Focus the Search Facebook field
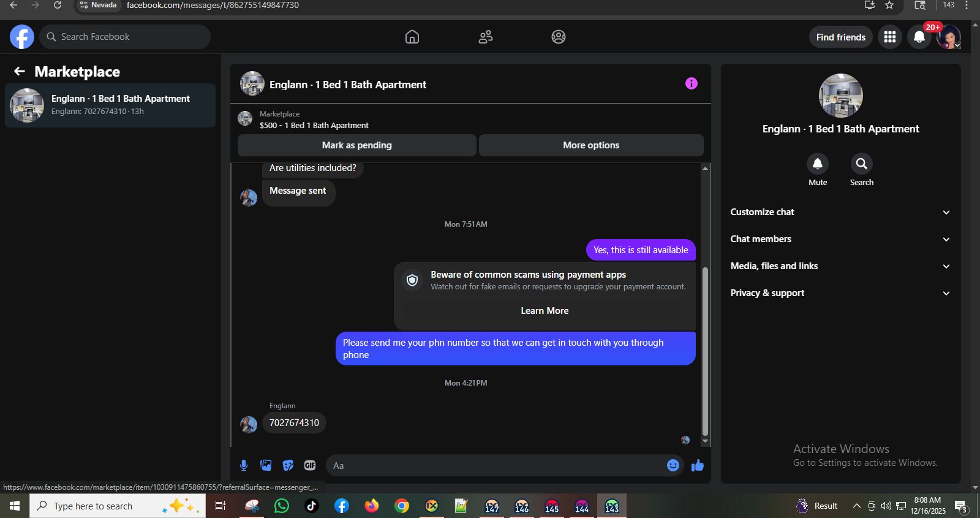 125,37
